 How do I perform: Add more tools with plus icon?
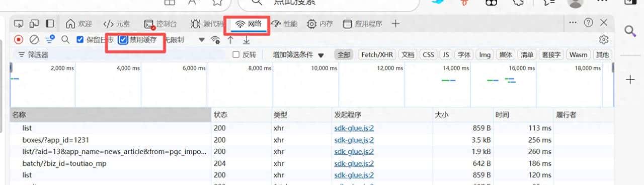(396, 24)
